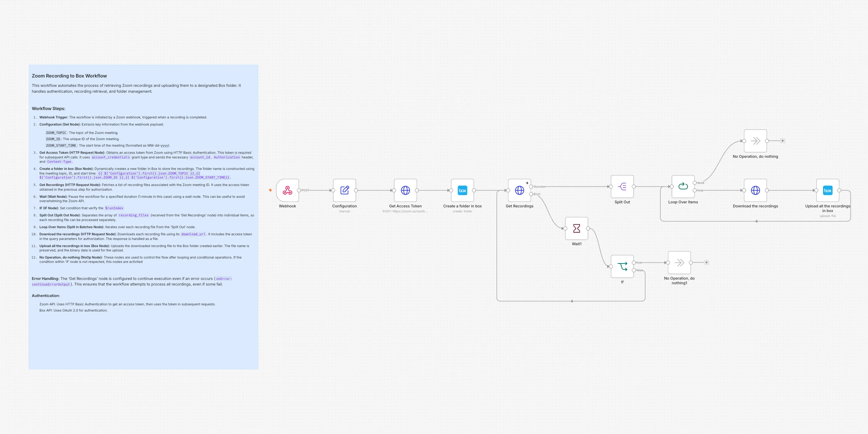Screen dimensions: 868x434
Task: Click the true output of If node
Action: 634,263
